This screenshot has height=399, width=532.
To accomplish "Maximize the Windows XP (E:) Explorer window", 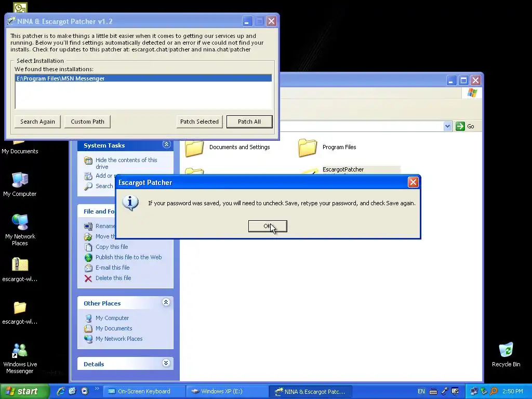I will pos(463,81).
